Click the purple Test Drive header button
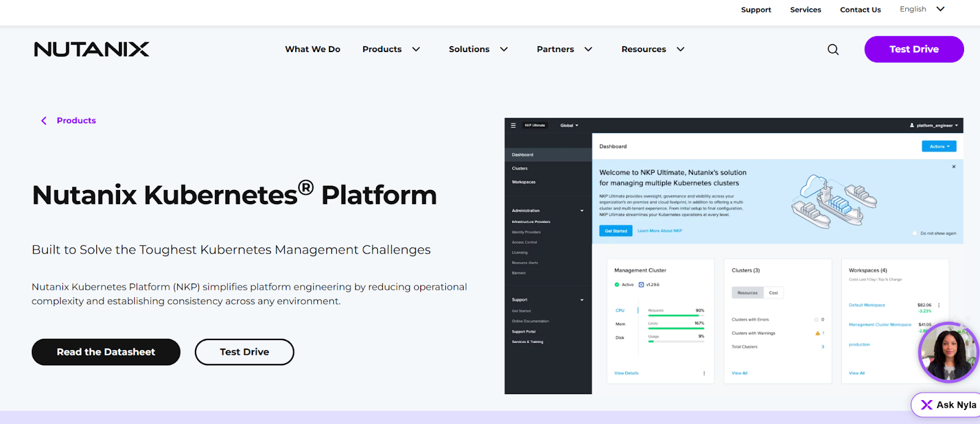 [x=914, y=49]
